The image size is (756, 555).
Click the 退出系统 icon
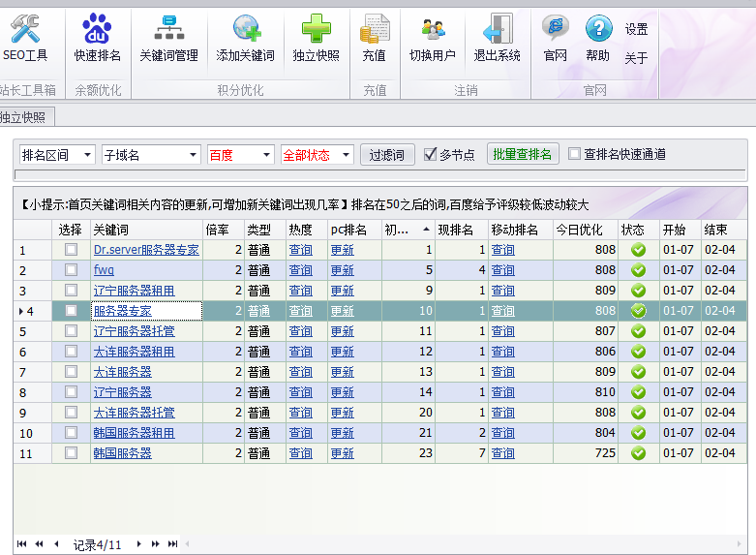[497, 39]
